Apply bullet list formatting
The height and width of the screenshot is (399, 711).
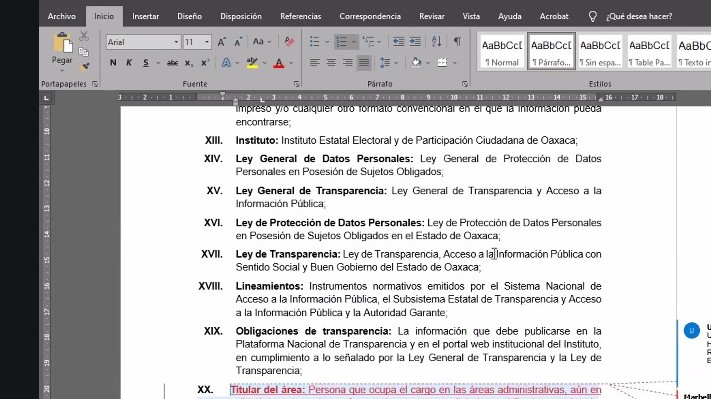click(315, 42)
